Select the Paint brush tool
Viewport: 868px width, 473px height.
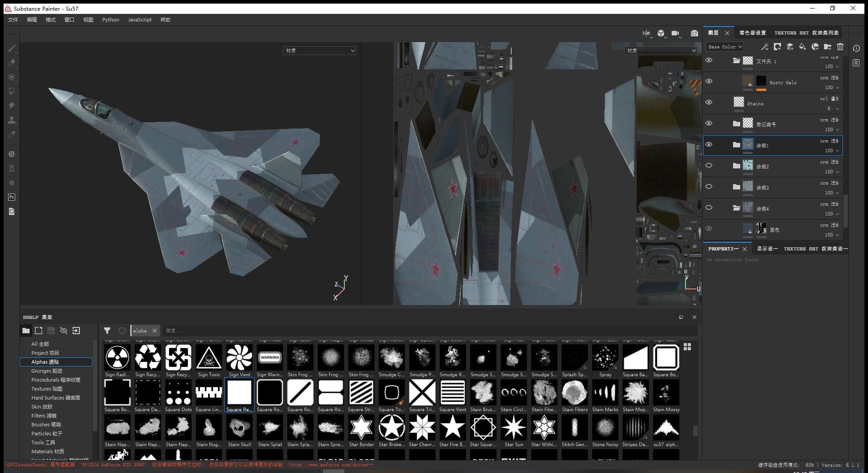[x=12, y=48]
